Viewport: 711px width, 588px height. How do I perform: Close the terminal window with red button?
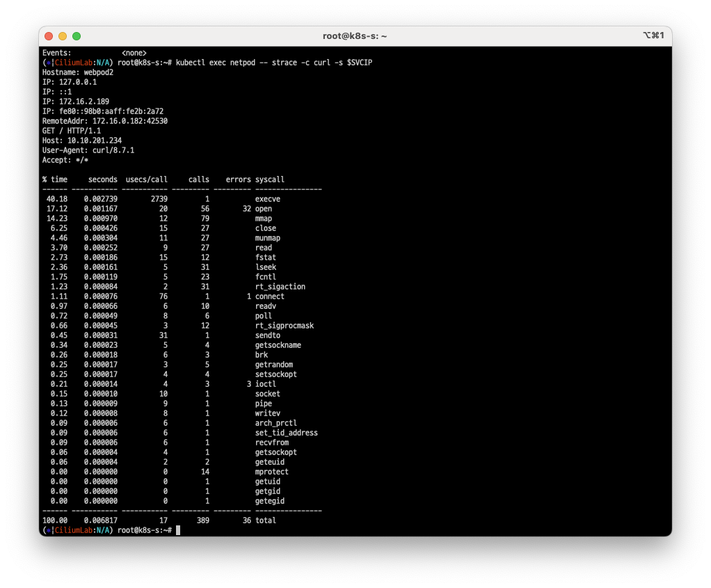tap(49, 36)
